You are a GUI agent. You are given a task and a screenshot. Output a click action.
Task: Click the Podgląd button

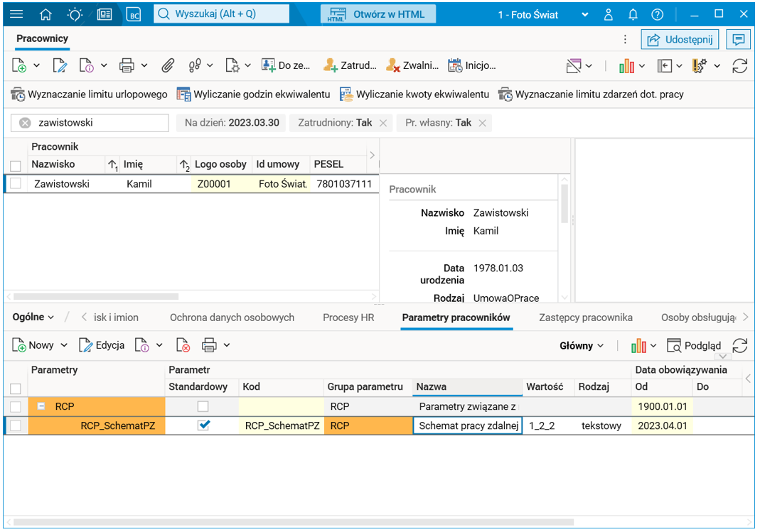point(694,346)
